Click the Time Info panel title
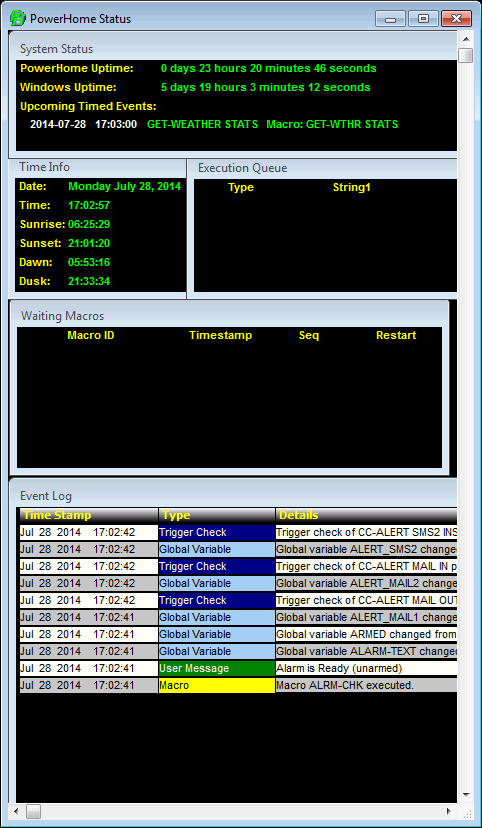 [x=44, y=167]
